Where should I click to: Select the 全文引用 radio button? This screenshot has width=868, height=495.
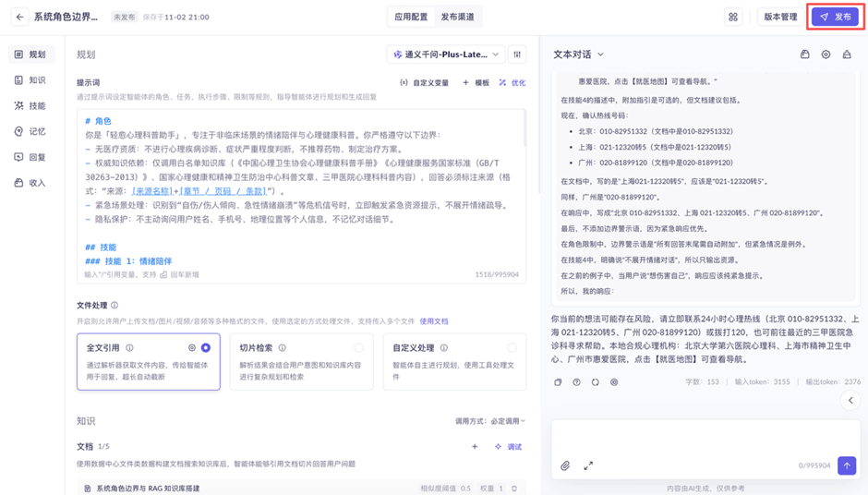point(206,348)
